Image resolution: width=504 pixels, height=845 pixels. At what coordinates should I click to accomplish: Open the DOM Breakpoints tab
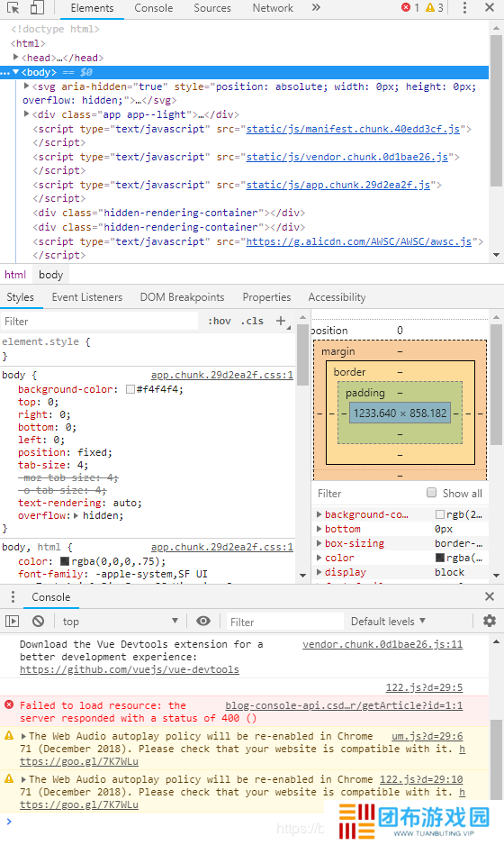point(182,297)
